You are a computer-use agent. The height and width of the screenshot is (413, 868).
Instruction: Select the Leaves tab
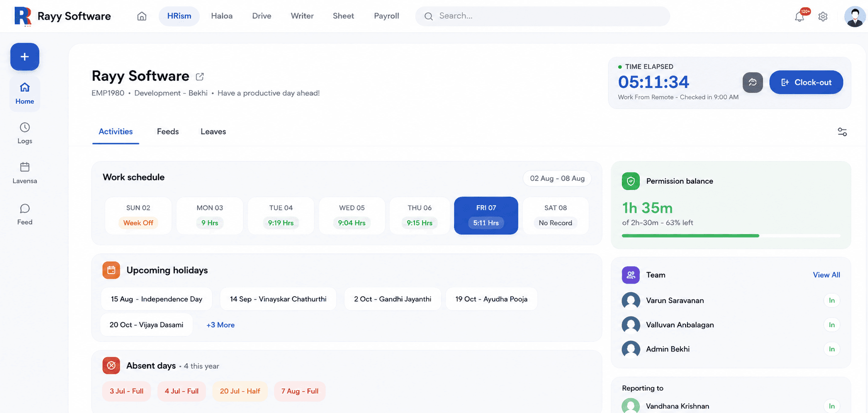pos(213,132)
